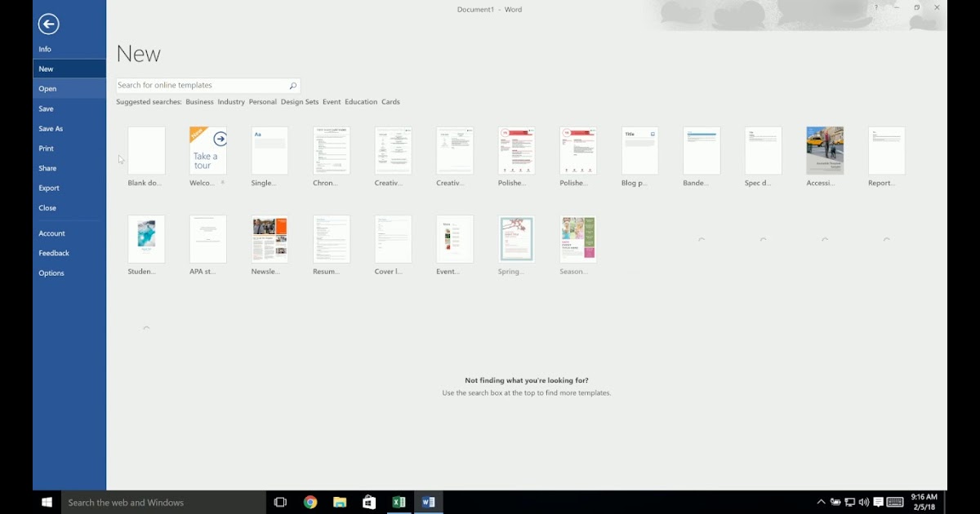Choose the Accessible template with street photo
Image resolution: width=980 pixels, height=514 pixels.
tap(825, 151)
